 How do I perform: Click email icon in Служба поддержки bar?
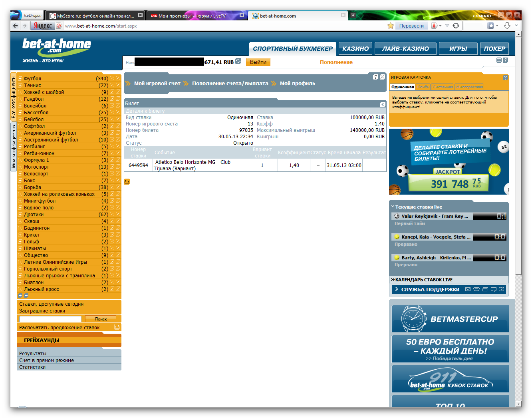tap(468, 289)
